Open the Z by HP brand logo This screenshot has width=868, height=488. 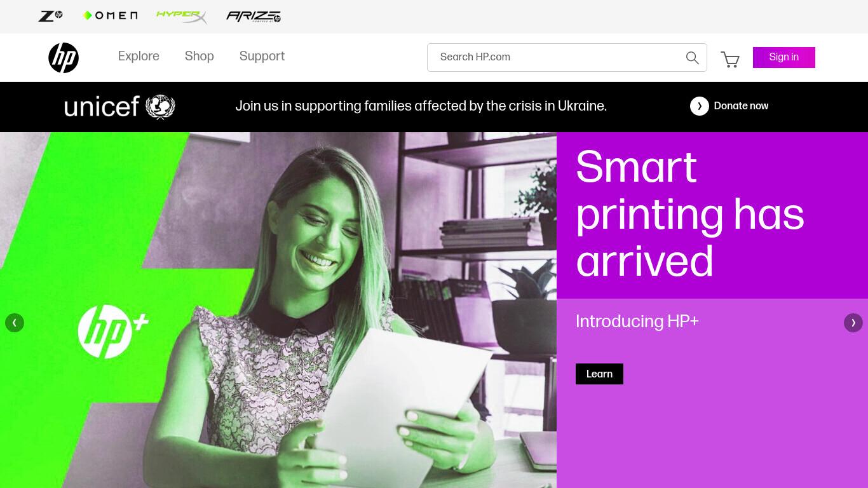50,16
